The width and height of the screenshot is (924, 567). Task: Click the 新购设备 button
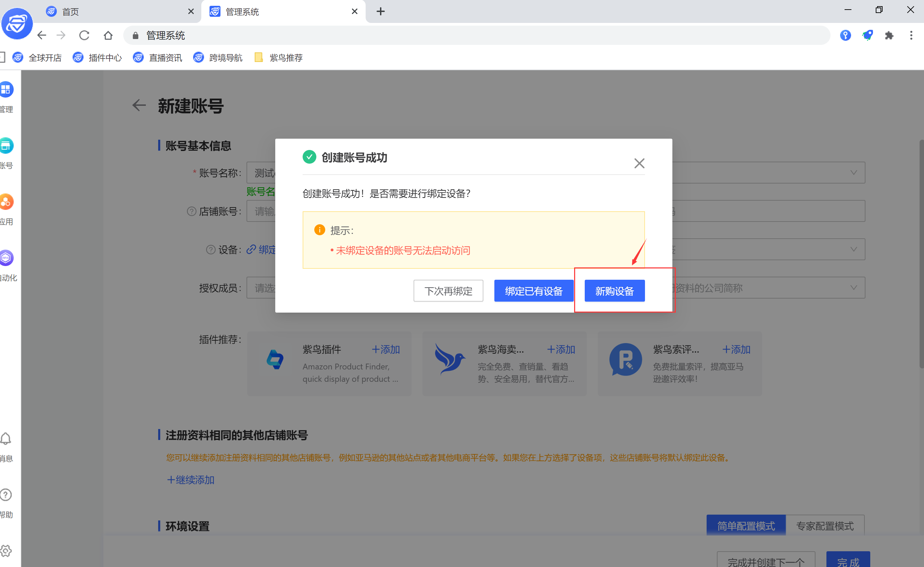(614, 291)
